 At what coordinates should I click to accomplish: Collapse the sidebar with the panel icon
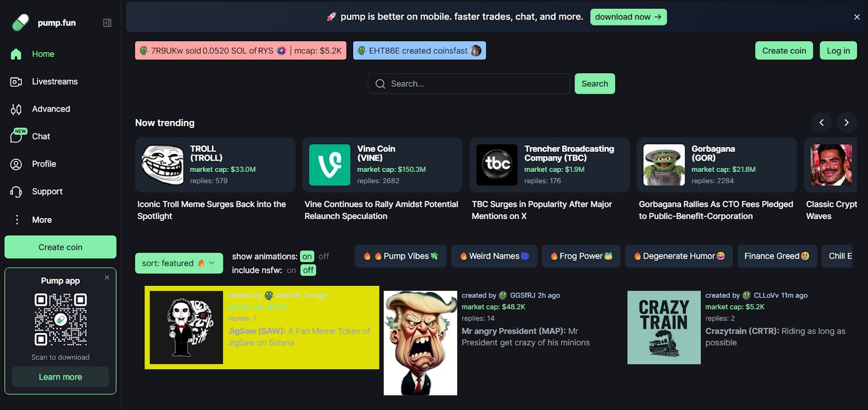[107, 23]
